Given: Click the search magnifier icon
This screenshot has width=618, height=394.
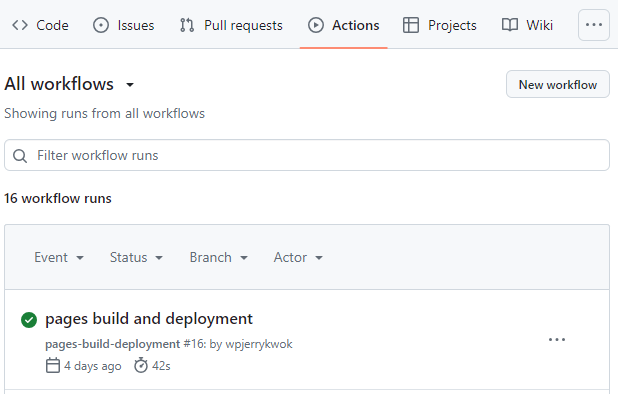Looking at the screenshot, I should (20, 156).
